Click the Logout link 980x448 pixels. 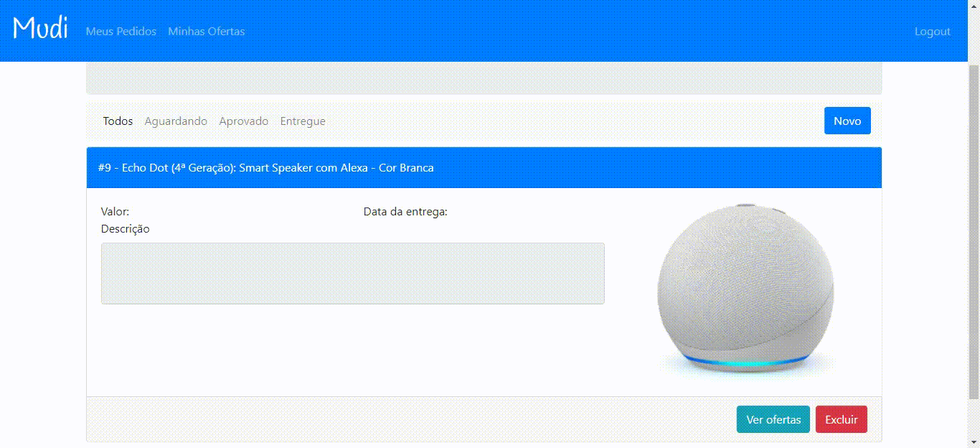tap(932, 32)
